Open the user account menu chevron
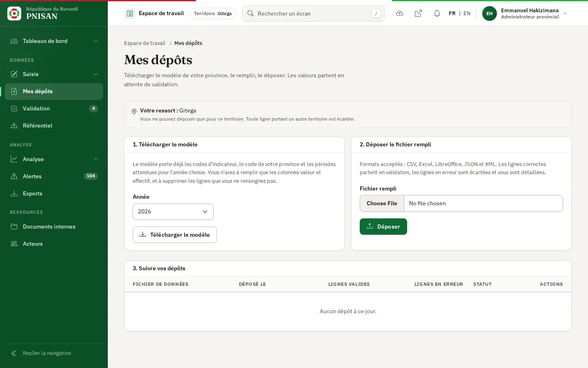 pos(565,13)
